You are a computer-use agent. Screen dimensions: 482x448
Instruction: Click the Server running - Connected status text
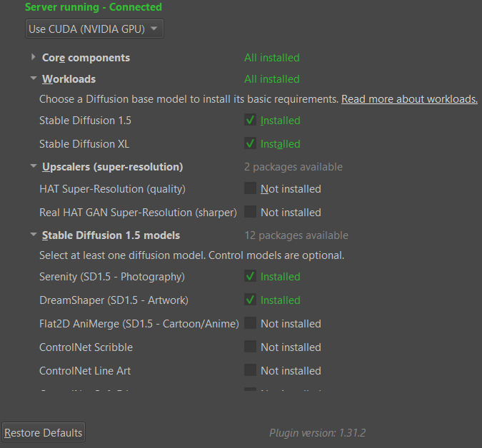pyautogui.click(x=94, y=7)
